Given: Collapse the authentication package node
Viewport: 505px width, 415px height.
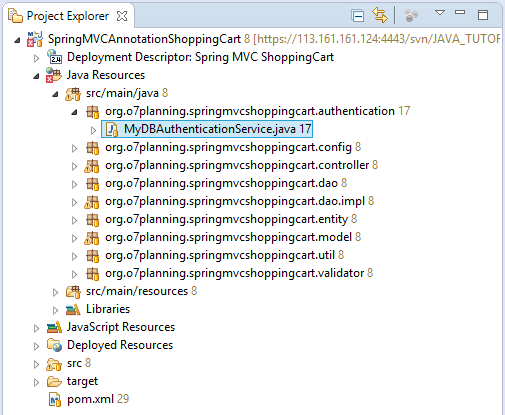Looking at the screenshot, I should click(x=74, y=113).
